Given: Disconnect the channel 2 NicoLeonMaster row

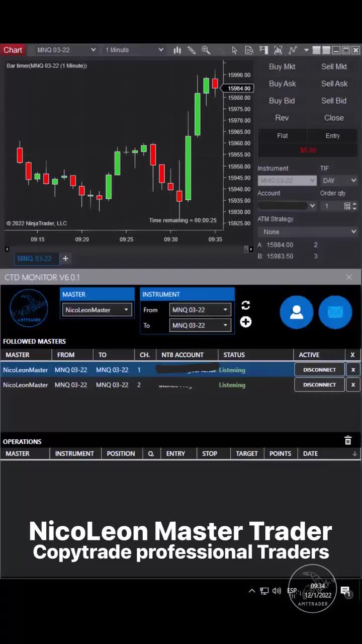Looking at the screenshot, I should click(x=319, y=385).
